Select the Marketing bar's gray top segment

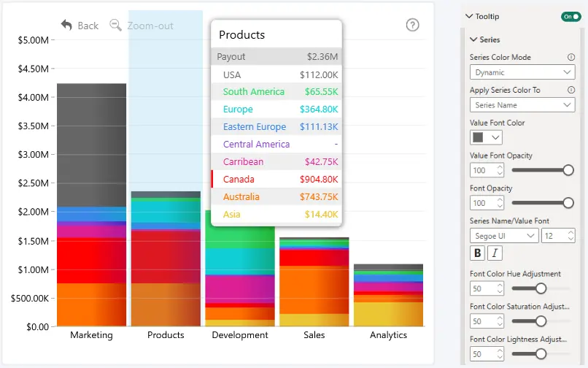(x=91, y=145)
